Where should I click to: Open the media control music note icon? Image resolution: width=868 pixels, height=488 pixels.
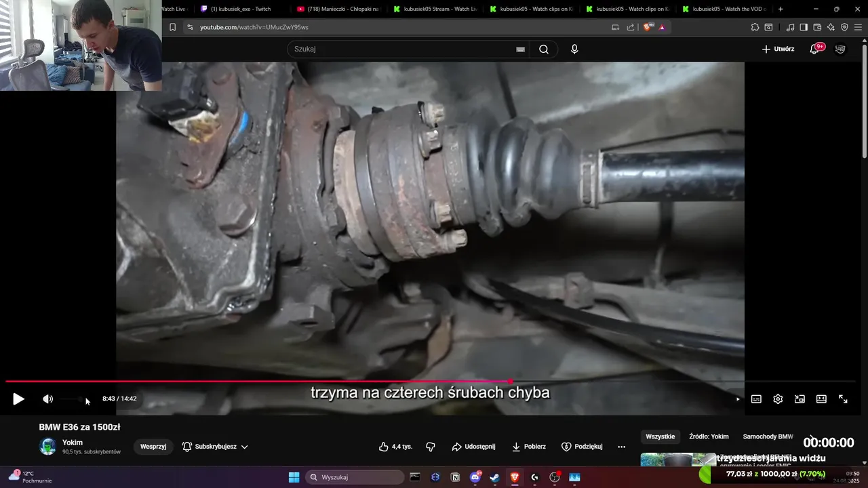tap(790, 27)
